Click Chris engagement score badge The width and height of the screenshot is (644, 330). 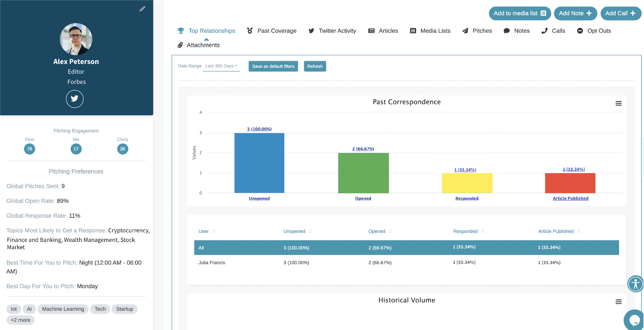point(122,149)
